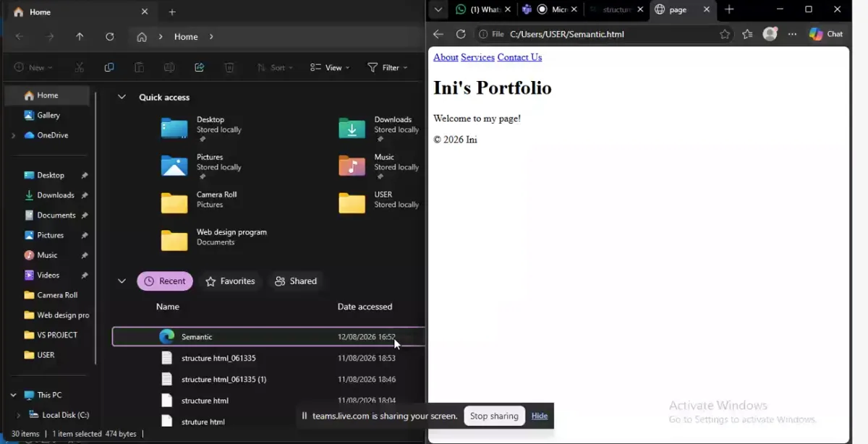Click the Contact Us link on the page

(x=519, y=57)
